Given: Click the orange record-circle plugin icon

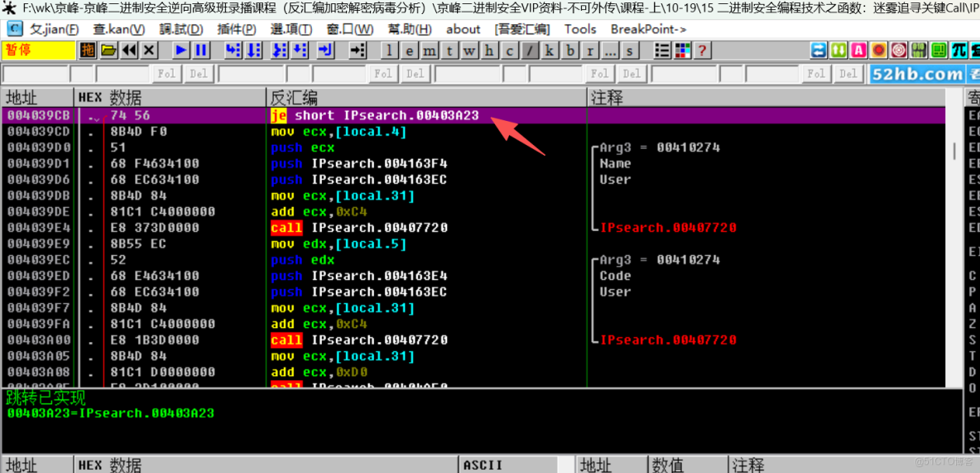Looking at the screenshot, I should (x=879, y=51).
